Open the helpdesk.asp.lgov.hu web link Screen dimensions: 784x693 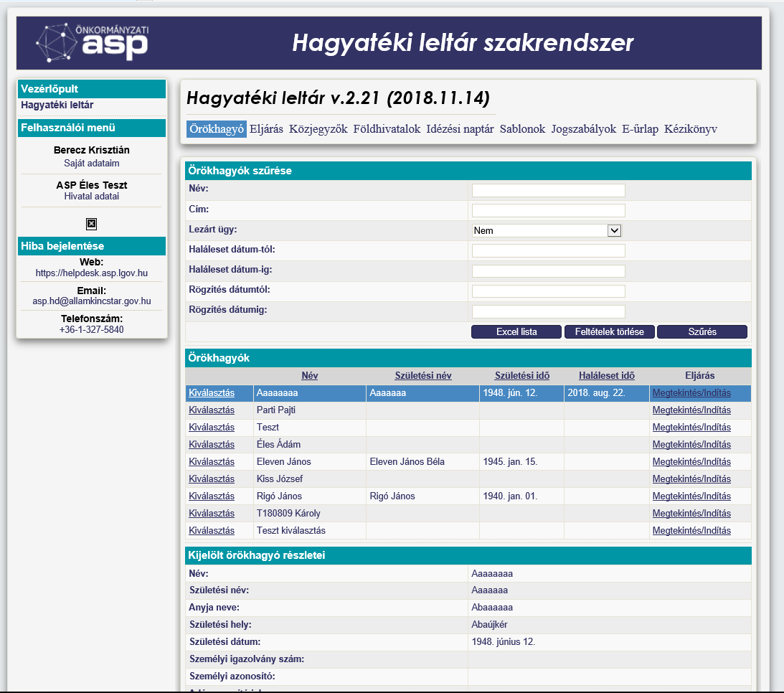(92, 273)
